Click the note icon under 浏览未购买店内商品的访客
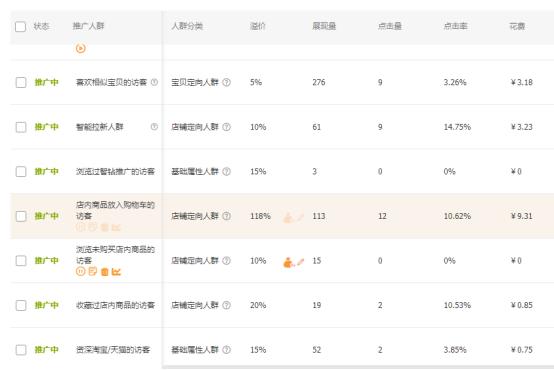 [x=93, y=271]
